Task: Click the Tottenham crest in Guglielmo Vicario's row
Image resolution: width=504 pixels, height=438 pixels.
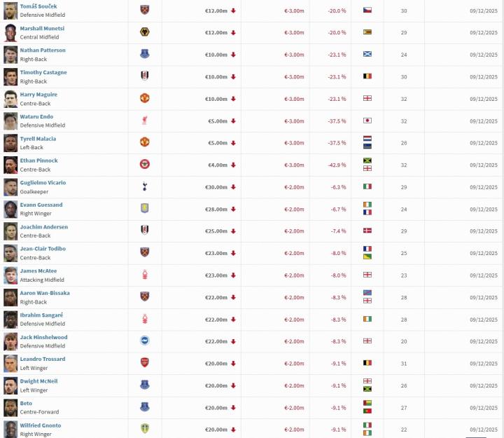Action: [145, 187]
